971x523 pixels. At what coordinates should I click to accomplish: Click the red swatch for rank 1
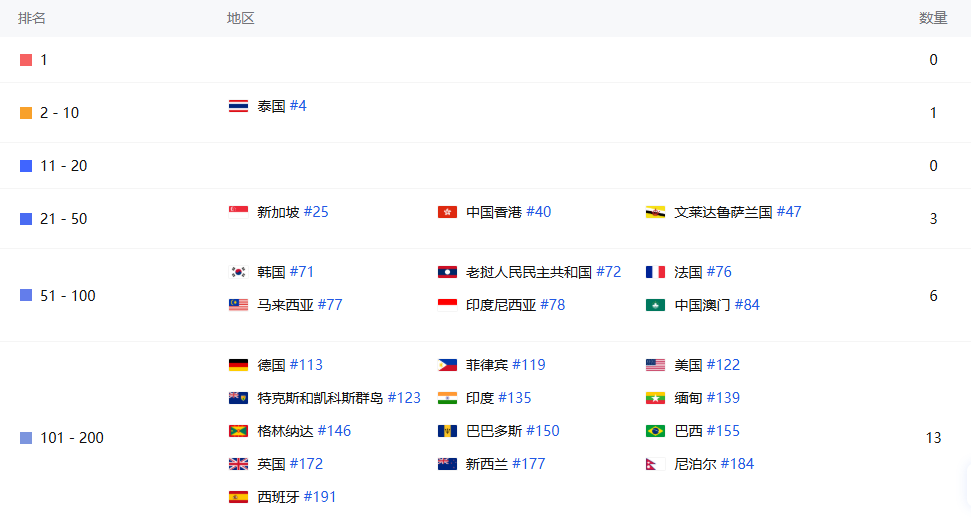click(x=26, y=60)
